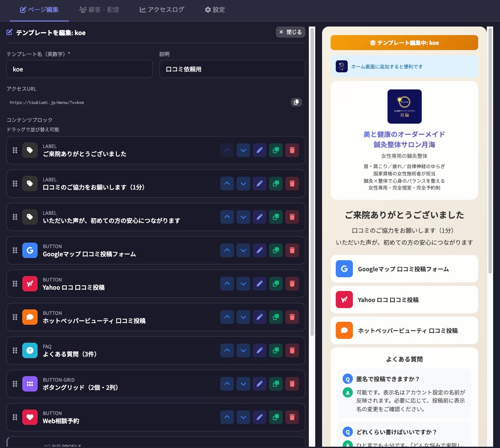Duplicate the ご来院ありがとうございました block
The image size is (500, 448).
pyautogui.click(x=276, y=150)
